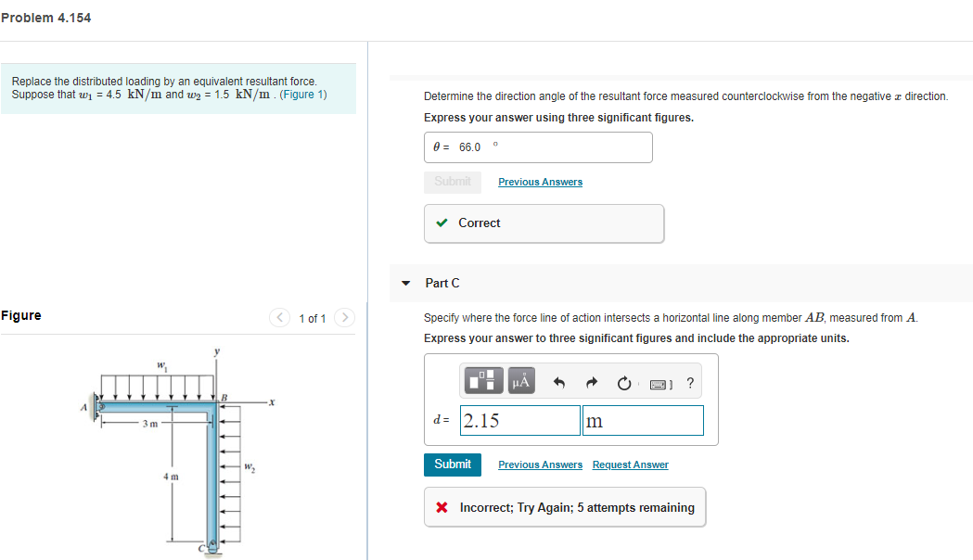The height and width of the screenshot is (560, 973).
Task: Click the green checkmark Correct indicator
Action: pyautogui.click(x=442, y=223)
